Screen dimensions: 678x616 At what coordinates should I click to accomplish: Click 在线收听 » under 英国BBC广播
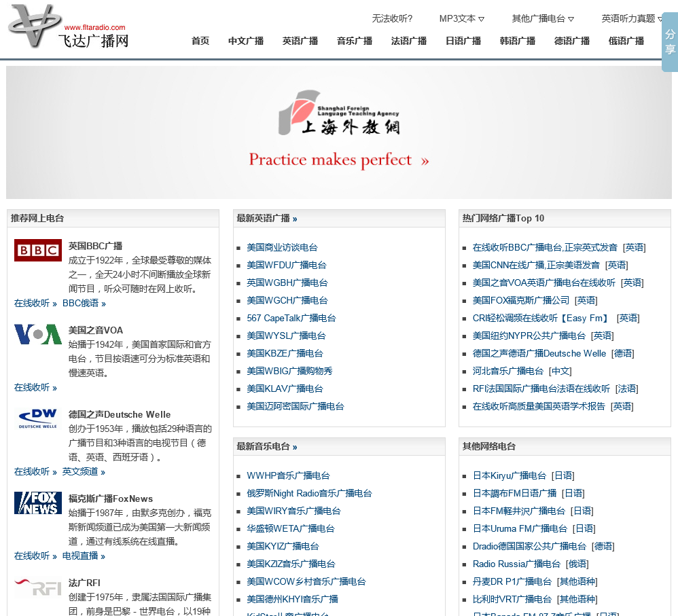pos(35,304)
